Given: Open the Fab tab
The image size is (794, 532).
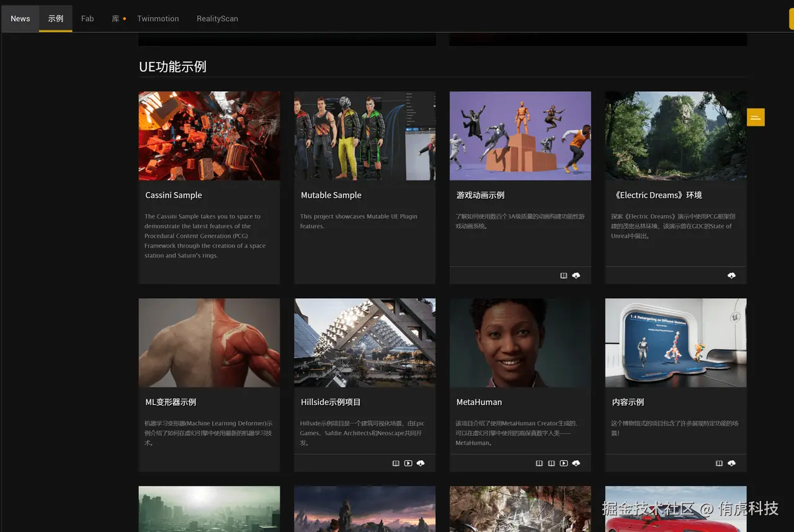Looking at the screenshot, I should (87, 19).
